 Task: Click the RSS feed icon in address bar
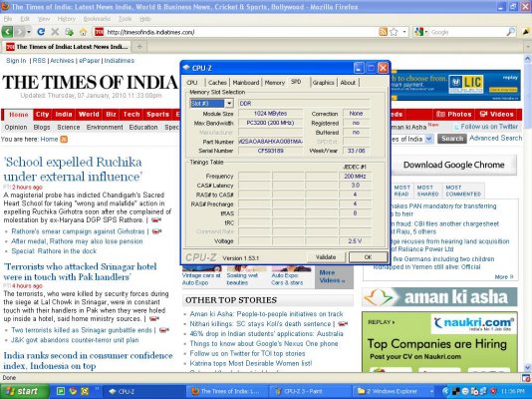[383, 32]
